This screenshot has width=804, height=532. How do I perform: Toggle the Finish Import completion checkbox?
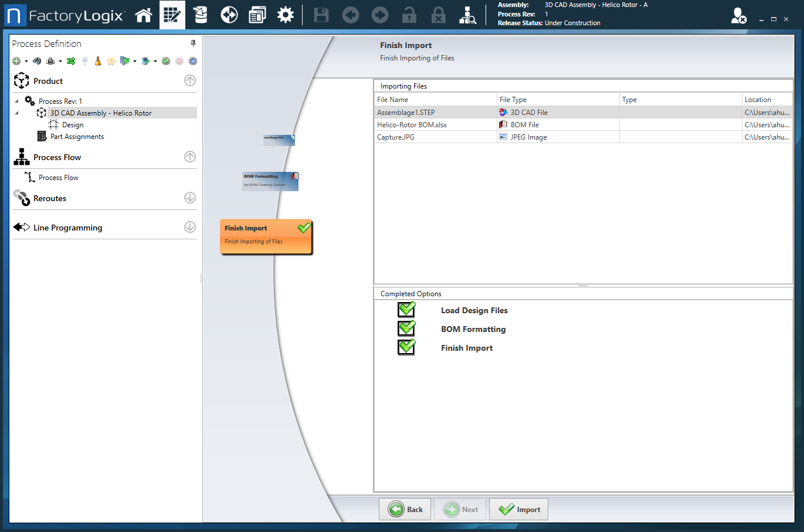tap(406, 347)
